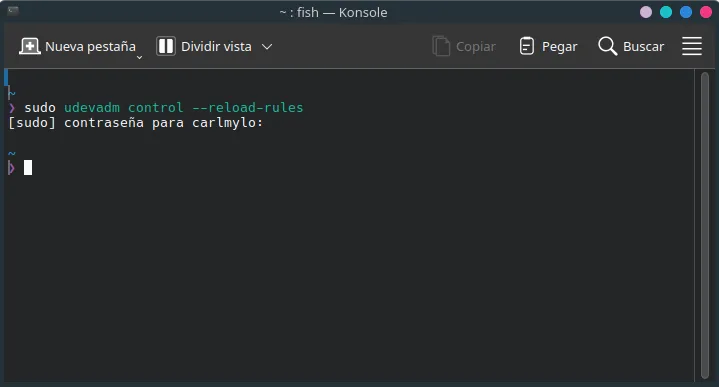The width and height of the screenshot is (719, 387).
Task: Click the Copiar button
Action: pyautogui.click(x=464, y=46)
